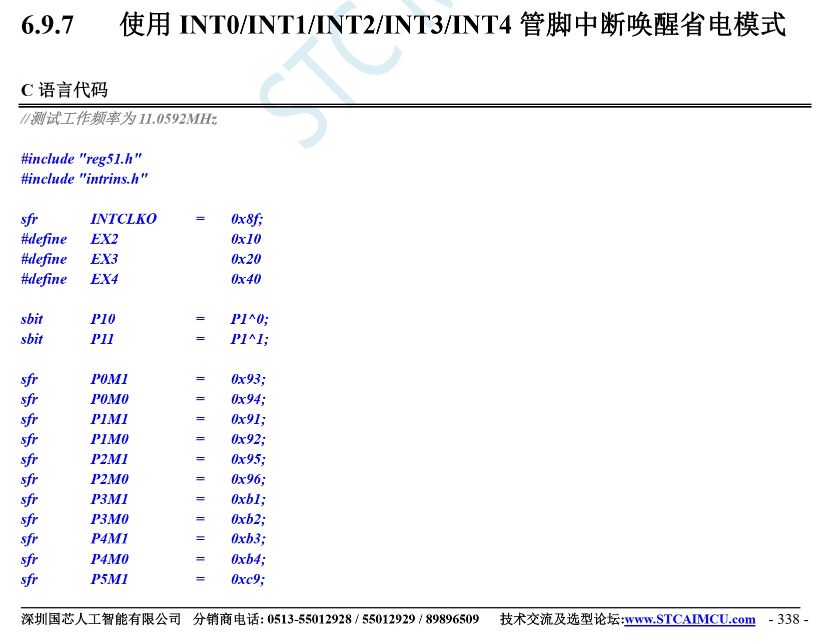Select the P4M0 register name

pyautogui.click(x=110, y=559)
